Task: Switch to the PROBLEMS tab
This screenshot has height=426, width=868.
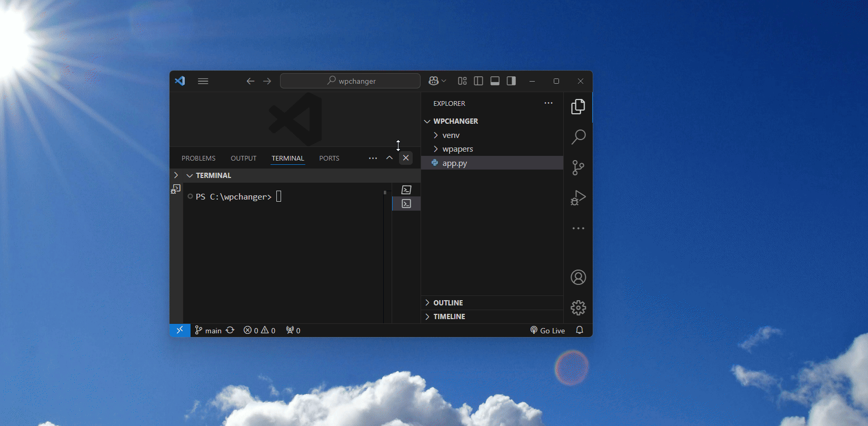Action: click(x=198, y=158)
